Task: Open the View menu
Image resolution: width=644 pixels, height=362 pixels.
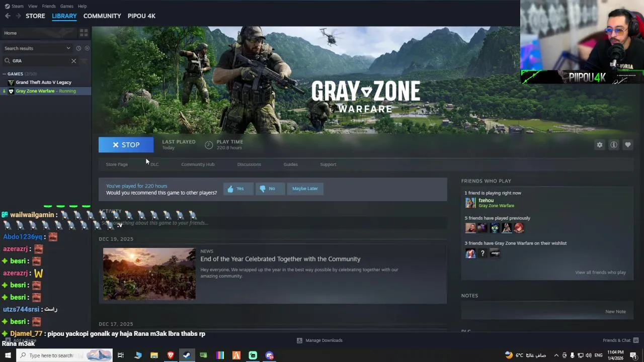Action: 33,6
